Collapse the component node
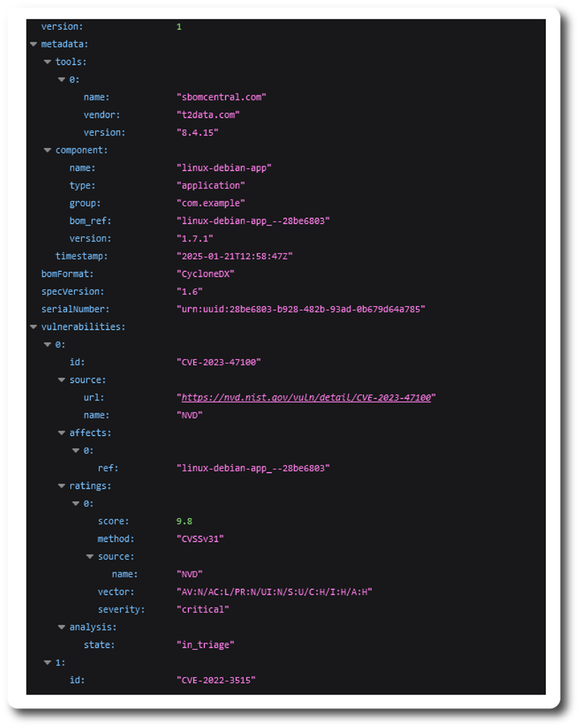The width and height of the screenshot is (580, 728). pyautogui.click(x=48, y=151)
